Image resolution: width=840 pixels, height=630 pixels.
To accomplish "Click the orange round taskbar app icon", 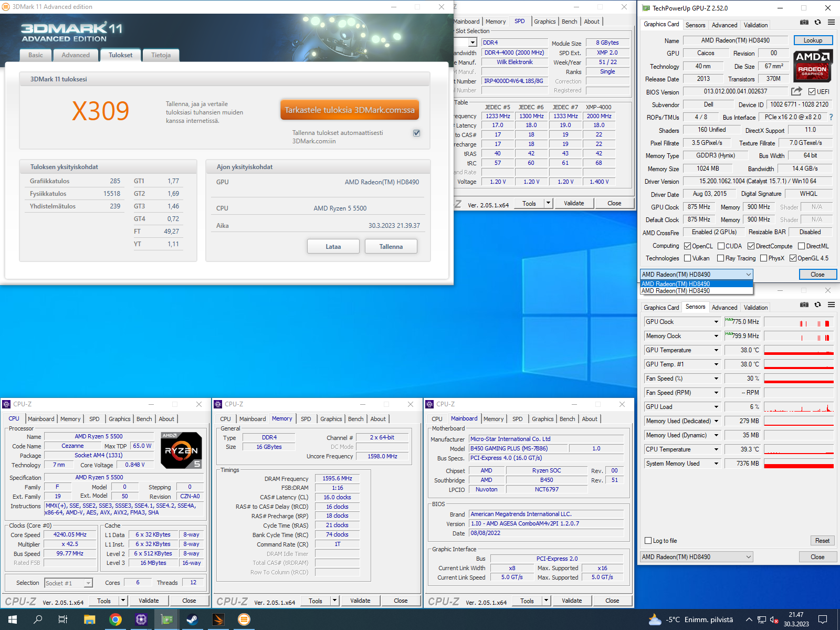I will click(x=244, y=619).
